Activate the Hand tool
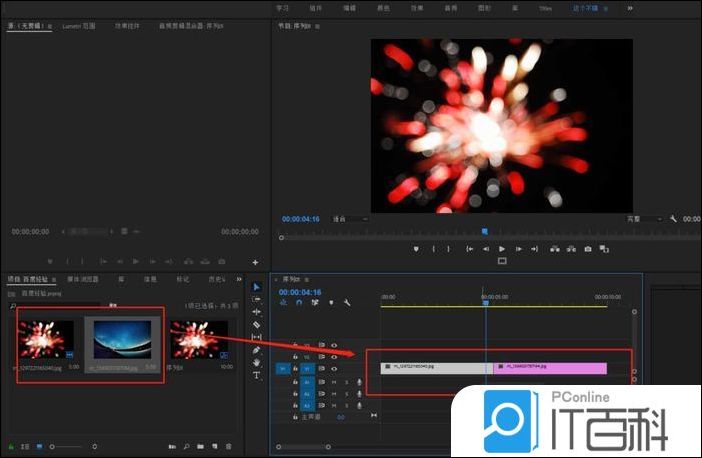Viewport: 702px width, 458px height. pos(256,362)
